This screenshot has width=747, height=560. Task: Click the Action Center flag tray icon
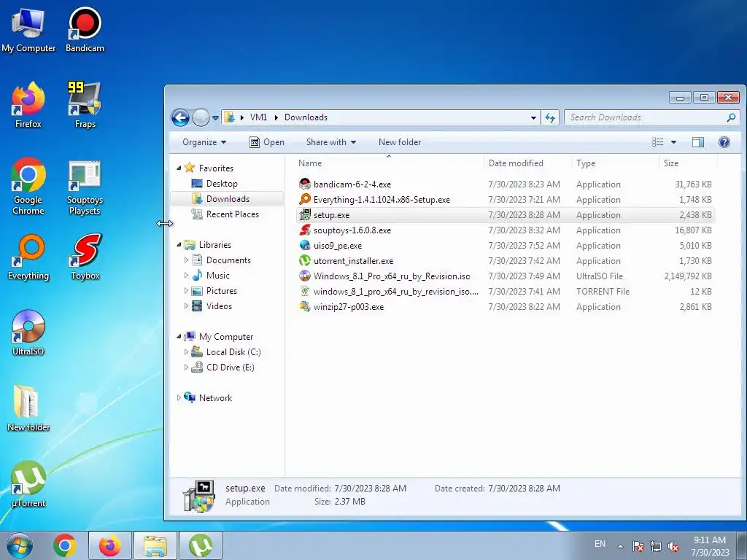638,546
